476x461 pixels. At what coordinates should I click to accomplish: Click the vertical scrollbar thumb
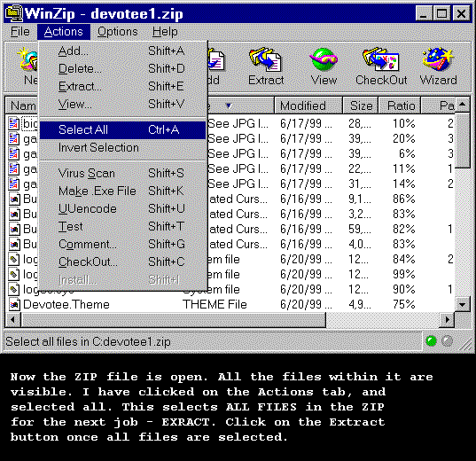[463, 140]
